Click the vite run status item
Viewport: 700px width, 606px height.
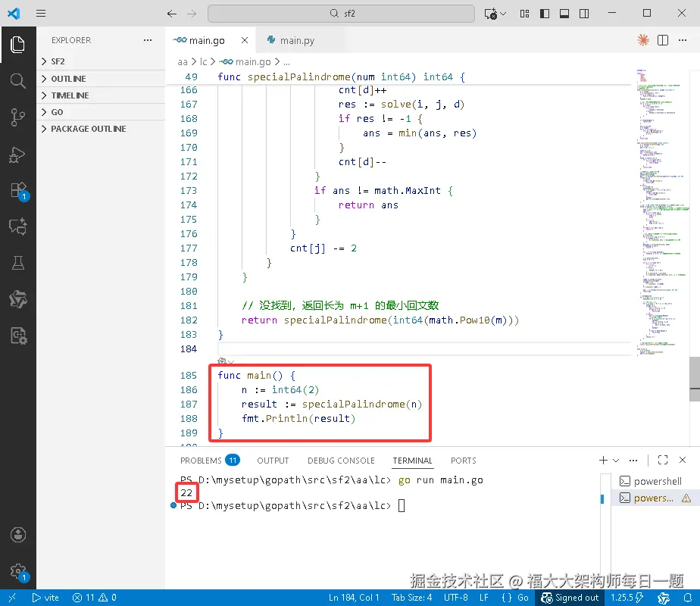pos(45,598)
